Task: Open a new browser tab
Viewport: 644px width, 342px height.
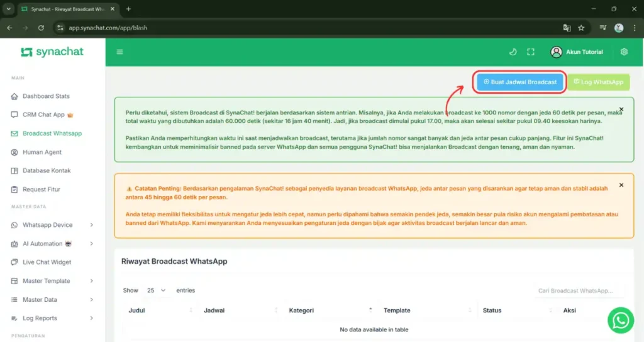Action: (x=128, y=9)
